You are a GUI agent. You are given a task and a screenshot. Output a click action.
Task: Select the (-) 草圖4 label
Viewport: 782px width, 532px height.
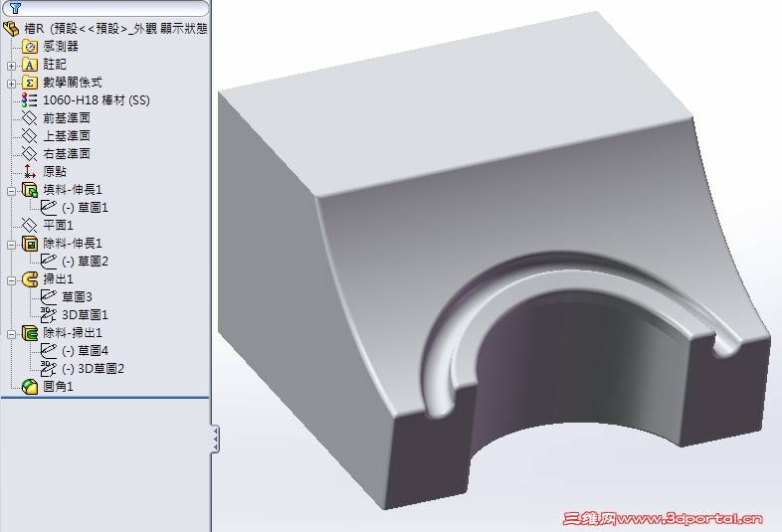pos(85,350)
